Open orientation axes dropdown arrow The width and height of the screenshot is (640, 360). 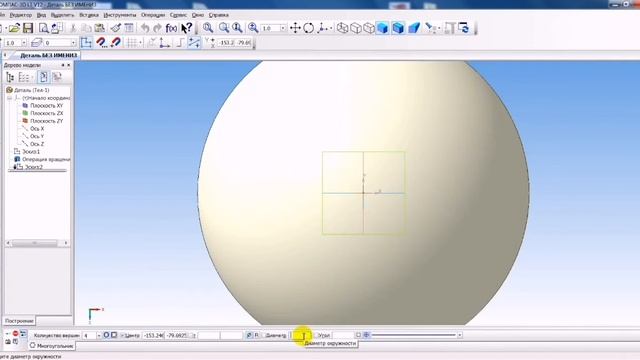pyautogui.click(x=330, y=28)
